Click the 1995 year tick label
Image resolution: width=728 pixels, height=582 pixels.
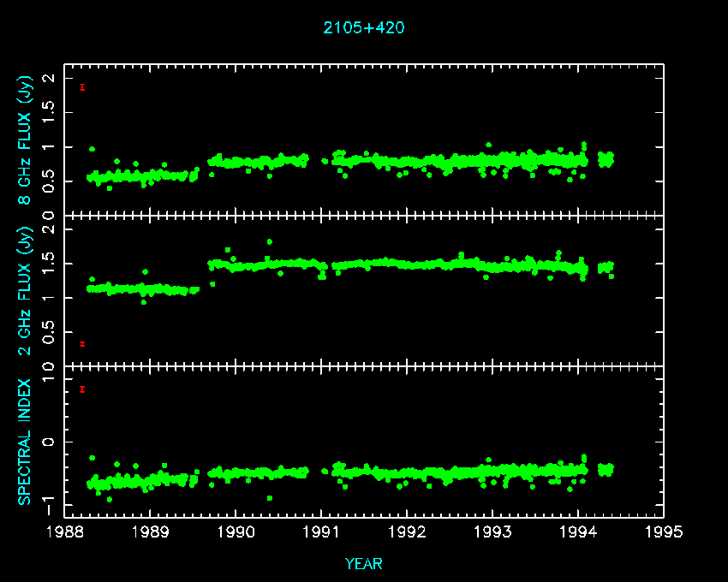pyautogui.click(x=664, y=533)
